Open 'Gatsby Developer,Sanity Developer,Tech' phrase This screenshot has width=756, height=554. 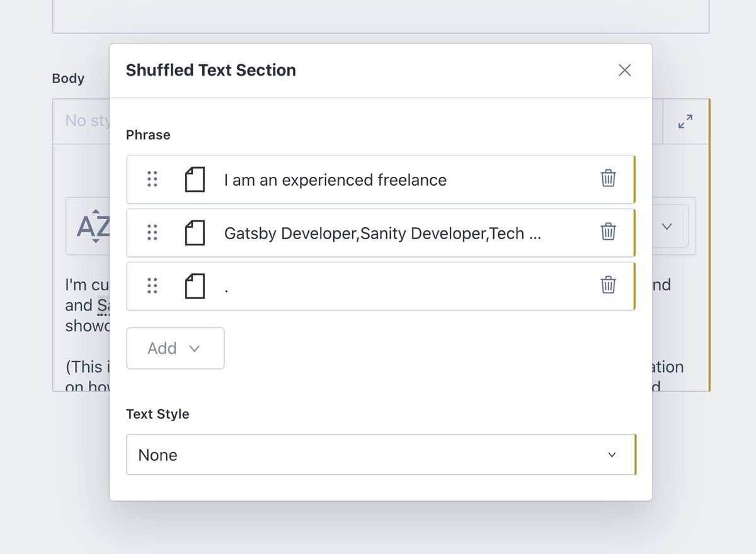(382, 234)
